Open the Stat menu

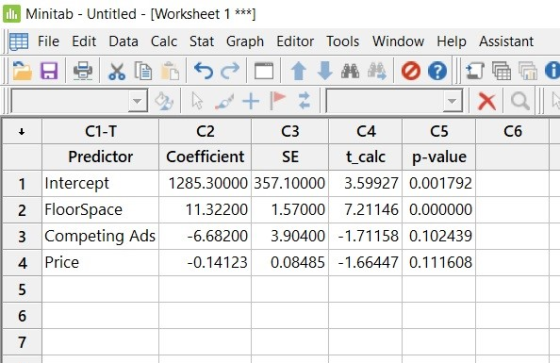201,41
